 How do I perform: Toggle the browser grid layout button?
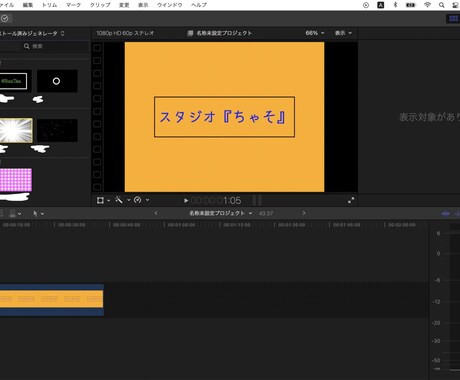pyautogui.click(x=454, y=19)
